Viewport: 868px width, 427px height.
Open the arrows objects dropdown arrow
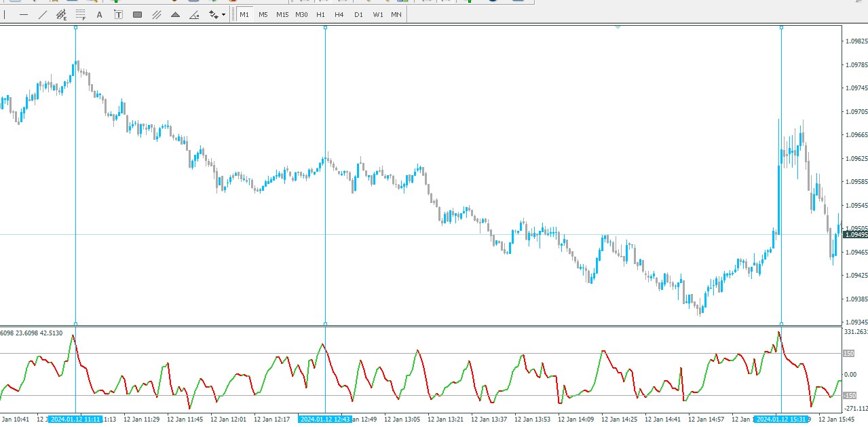coord(223,14)
